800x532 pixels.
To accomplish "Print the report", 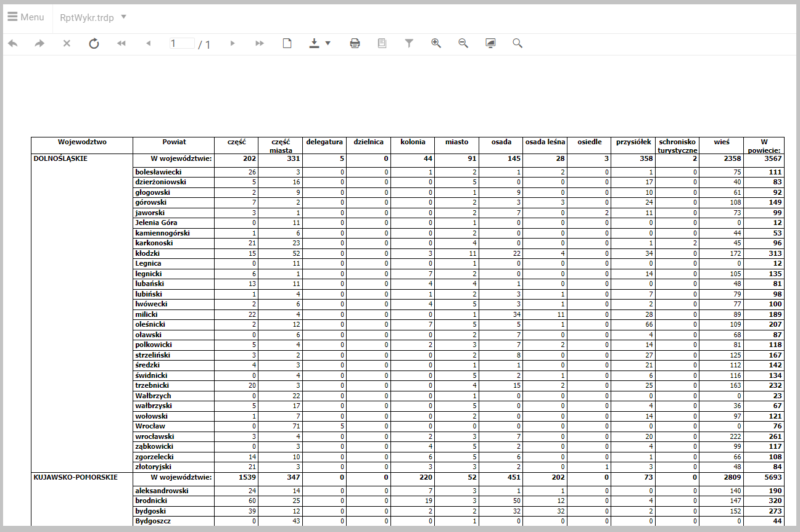I will [x=355, y=43].
